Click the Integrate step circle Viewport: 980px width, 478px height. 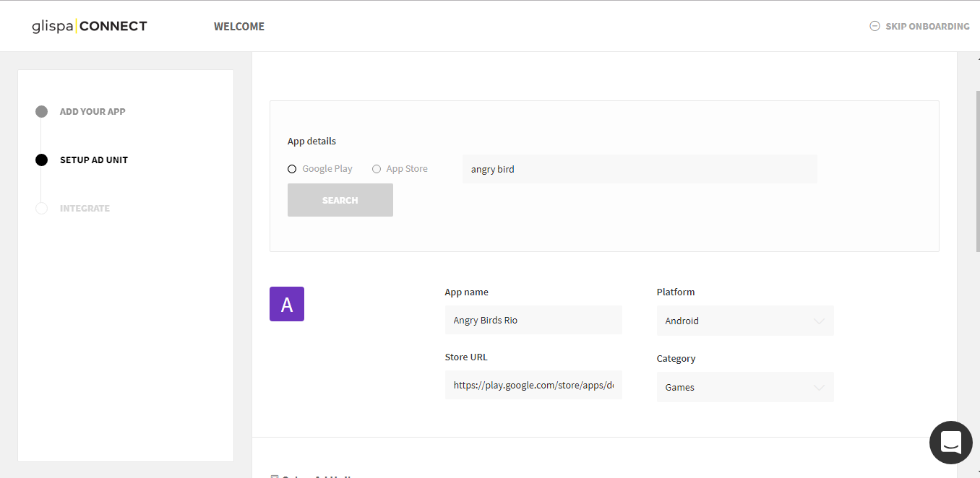(42, 209)
